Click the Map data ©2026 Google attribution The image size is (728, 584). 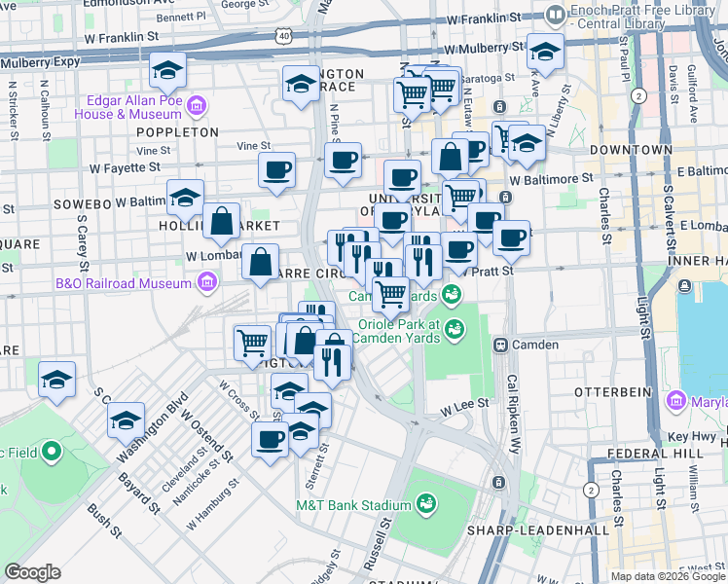click(669, 577)
